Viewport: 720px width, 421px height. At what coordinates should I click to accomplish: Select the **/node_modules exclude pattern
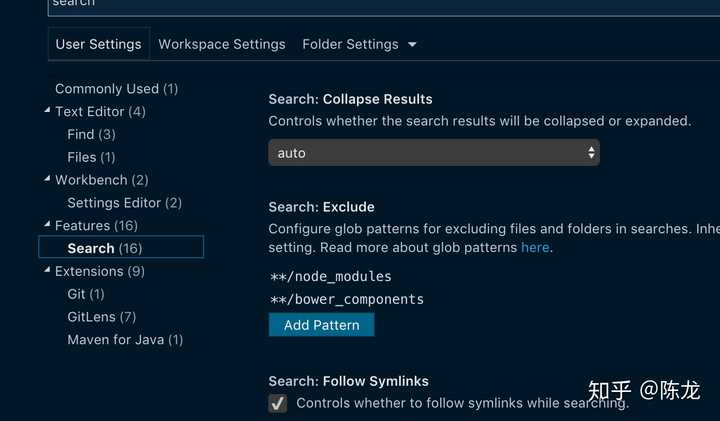point(330,276)
